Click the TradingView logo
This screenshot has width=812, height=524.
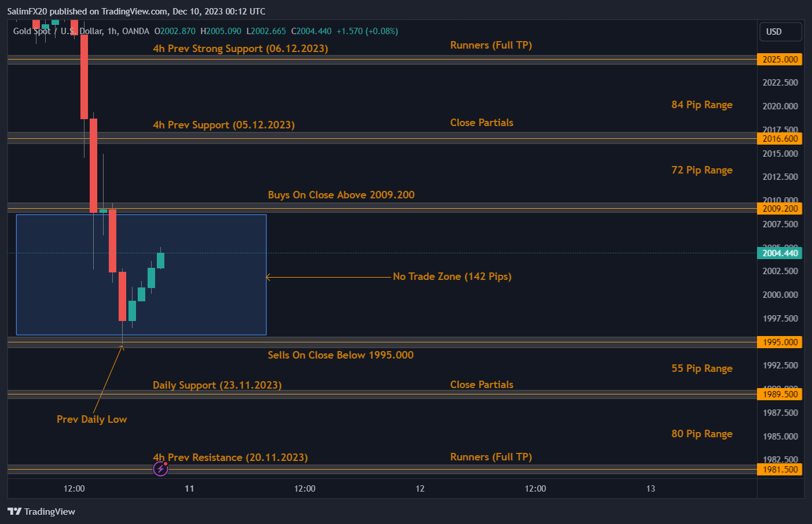point(41,511)
